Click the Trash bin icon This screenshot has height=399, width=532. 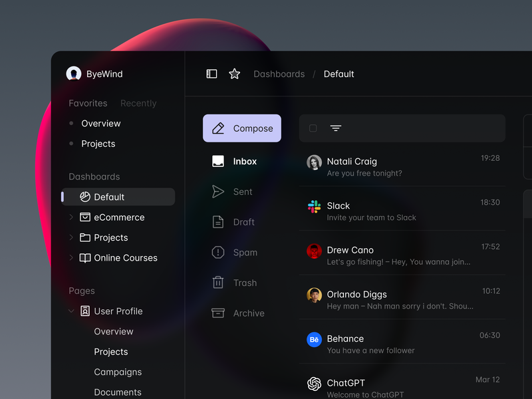(x=218, y=282)
